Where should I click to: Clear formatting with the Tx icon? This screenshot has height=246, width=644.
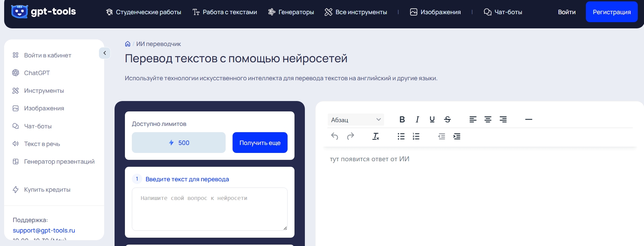[375, 136]
